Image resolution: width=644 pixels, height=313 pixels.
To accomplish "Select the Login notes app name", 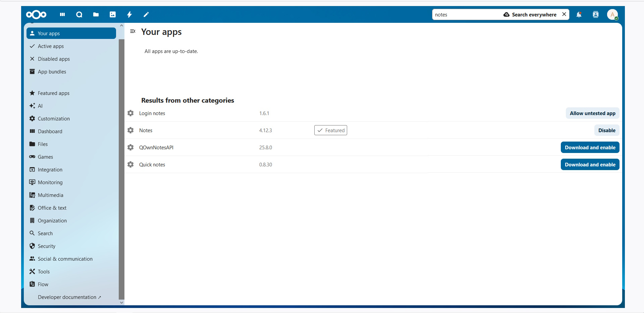I will [152, 113].
